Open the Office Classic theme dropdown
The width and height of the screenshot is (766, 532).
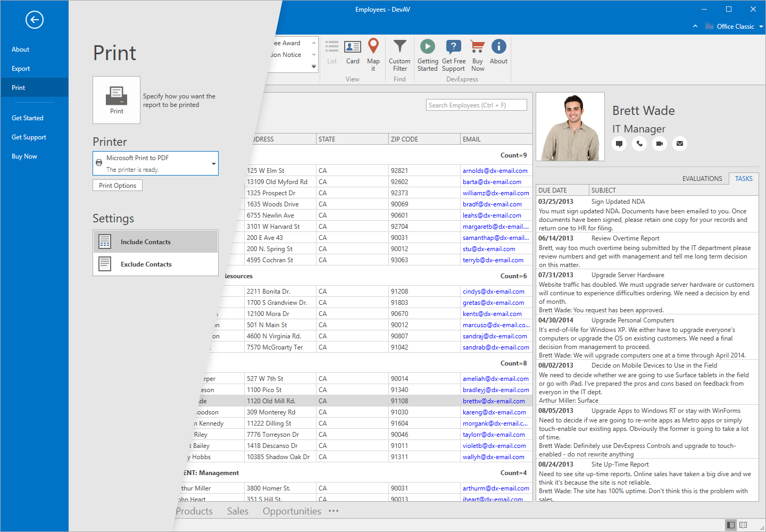click(761, 27)
